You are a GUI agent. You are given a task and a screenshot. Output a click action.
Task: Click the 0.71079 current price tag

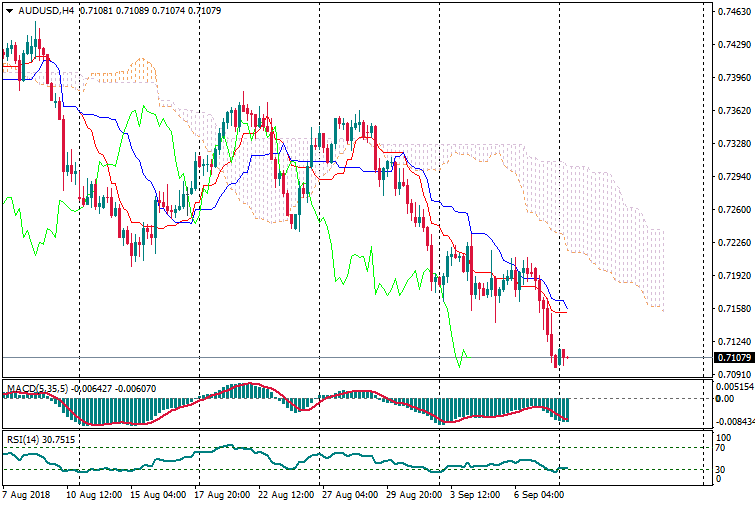[x=733, y=358]
